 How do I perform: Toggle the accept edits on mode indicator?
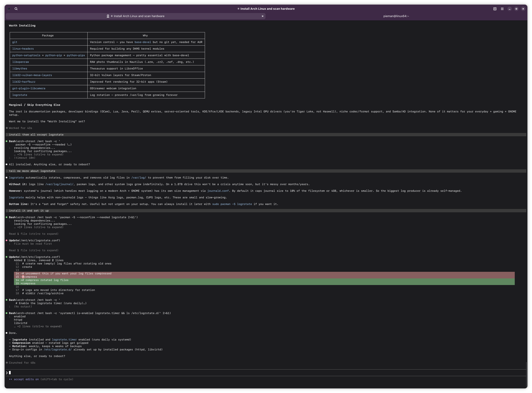tap(26, 379)
